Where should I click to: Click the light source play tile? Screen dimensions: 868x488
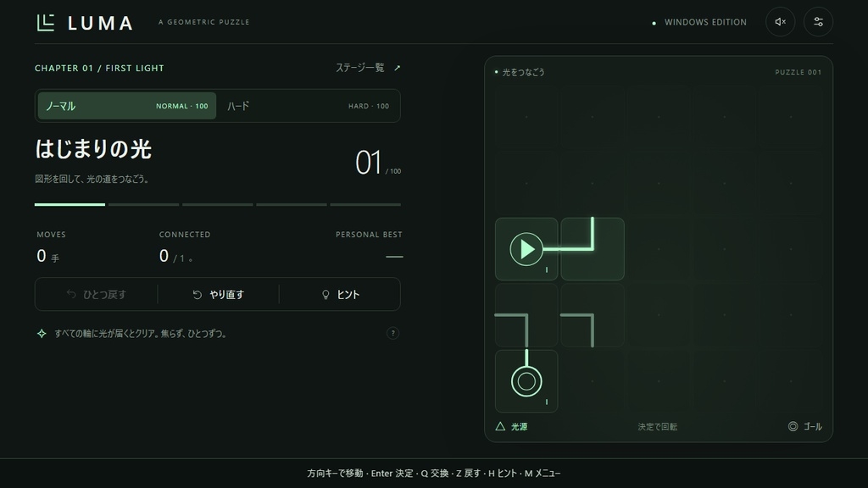point(526,249)
